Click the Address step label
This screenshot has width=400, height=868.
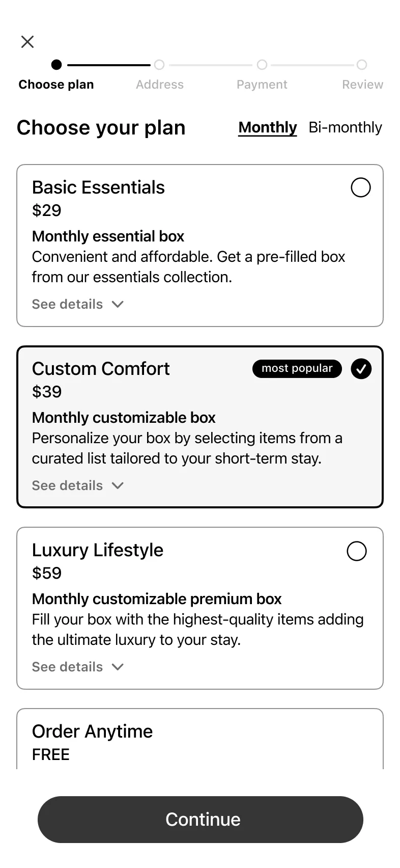tap(159, 85)
